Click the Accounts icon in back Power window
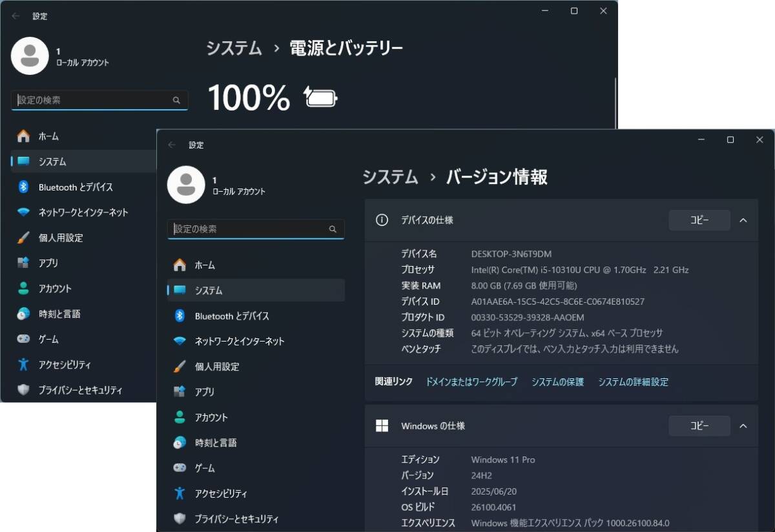The image size is (775, 532). [x=23, y=289]
